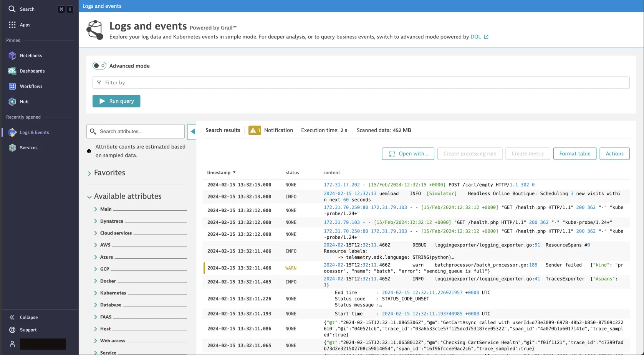
Task: Expand the Dynatrace attribute group
Action: tap(96, 221)
